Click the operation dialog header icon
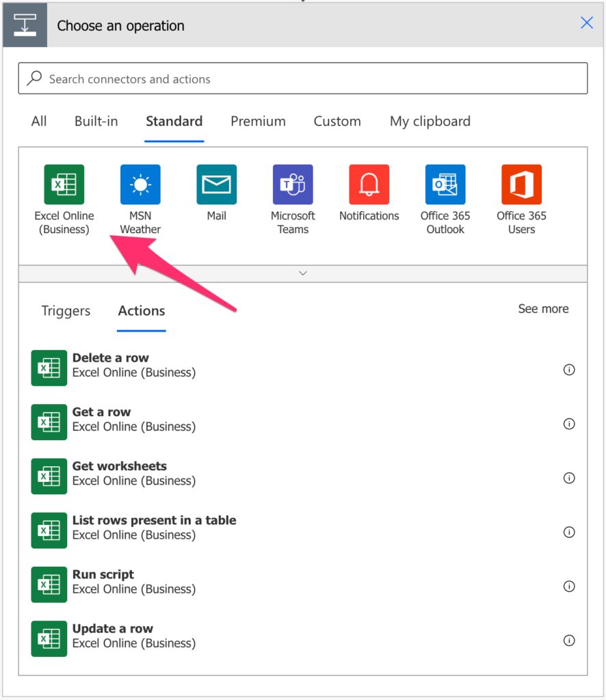Viewport: 606px width, 700px height. [25, 25]
